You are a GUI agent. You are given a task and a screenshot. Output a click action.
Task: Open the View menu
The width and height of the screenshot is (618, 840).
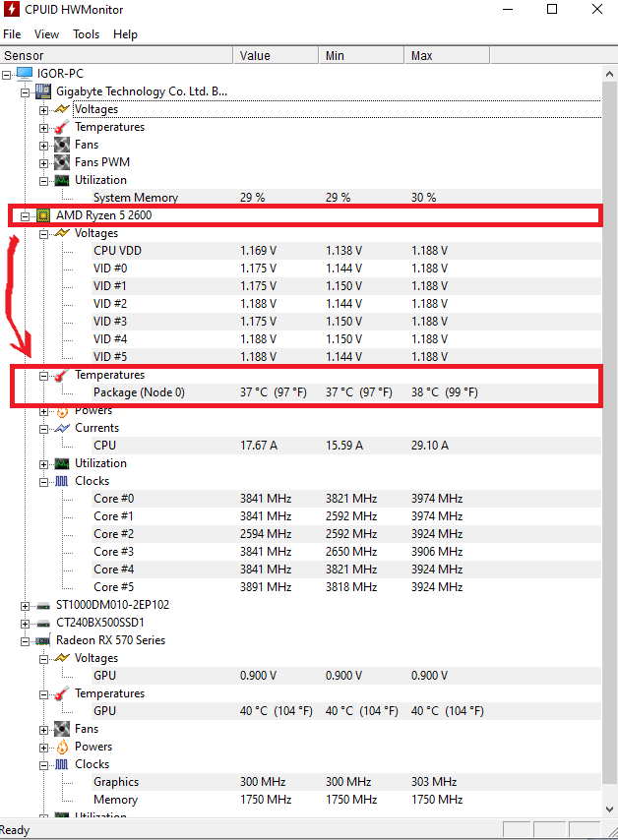point(46,34)
